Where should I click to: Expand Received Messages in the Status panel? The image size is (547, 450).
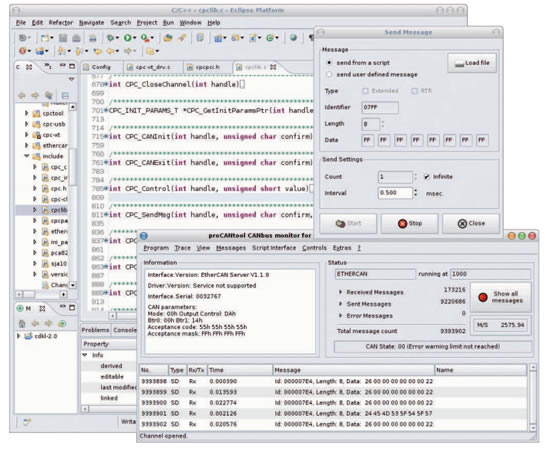coord(340,292)
